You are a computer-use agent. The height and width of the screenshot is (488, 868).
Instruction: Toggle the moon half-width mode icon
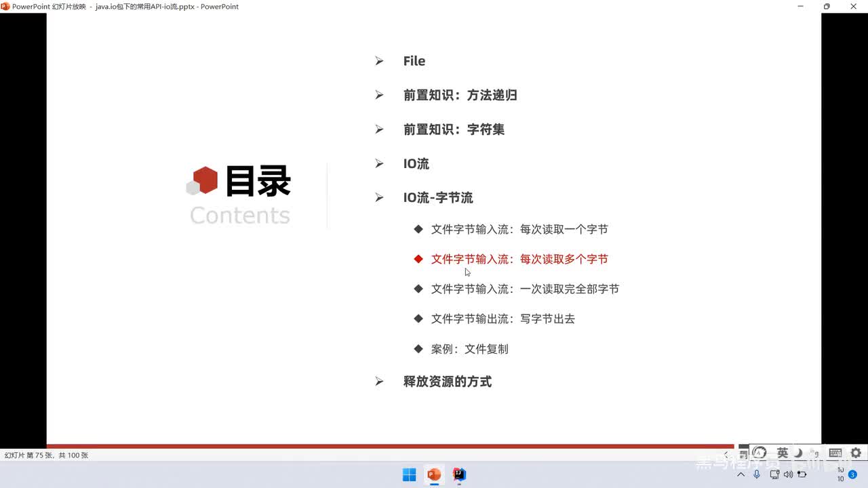pyautogui.click(x=799, y=453)
